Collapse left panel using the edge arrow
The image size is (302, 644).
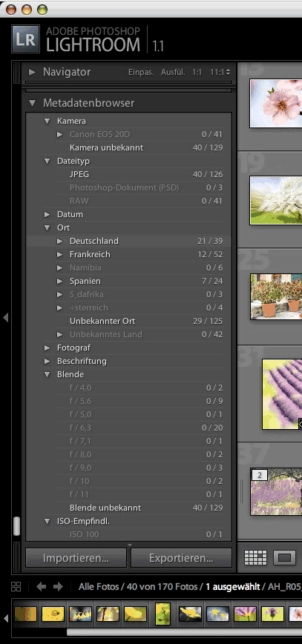click(5, 317)
